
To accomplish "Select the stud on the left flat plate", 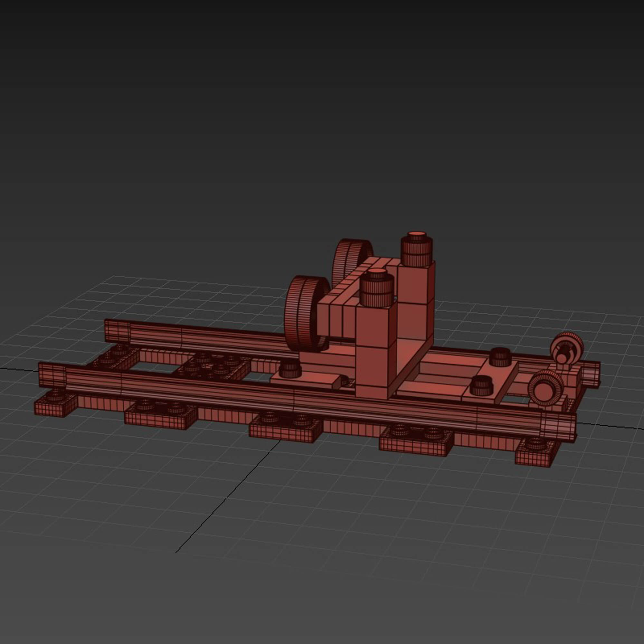I will tap(291, 370).
